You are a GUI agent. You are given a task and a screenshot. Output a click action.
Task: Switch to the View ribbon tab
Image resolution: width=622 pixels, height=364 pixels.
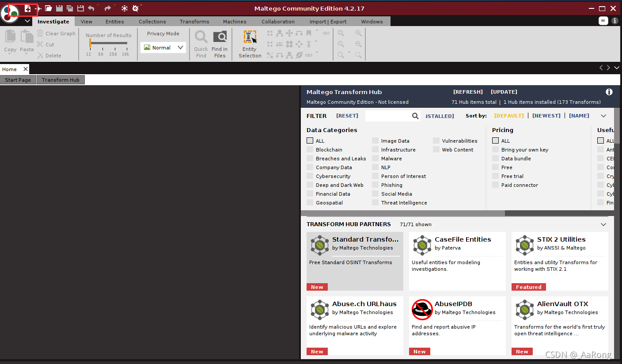click(x=87, y=21)
